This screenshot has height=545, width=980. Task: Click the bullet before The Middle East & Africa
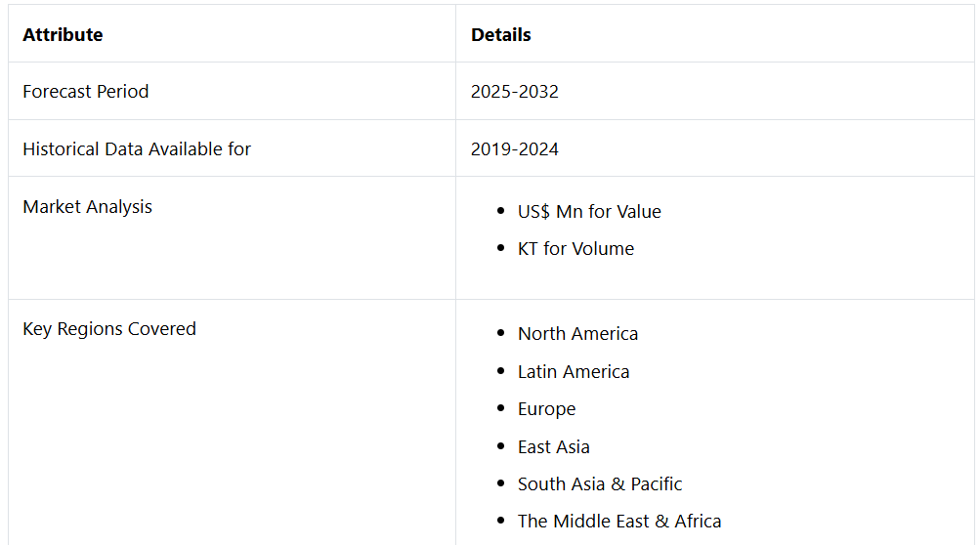click(x=501, y=522)
